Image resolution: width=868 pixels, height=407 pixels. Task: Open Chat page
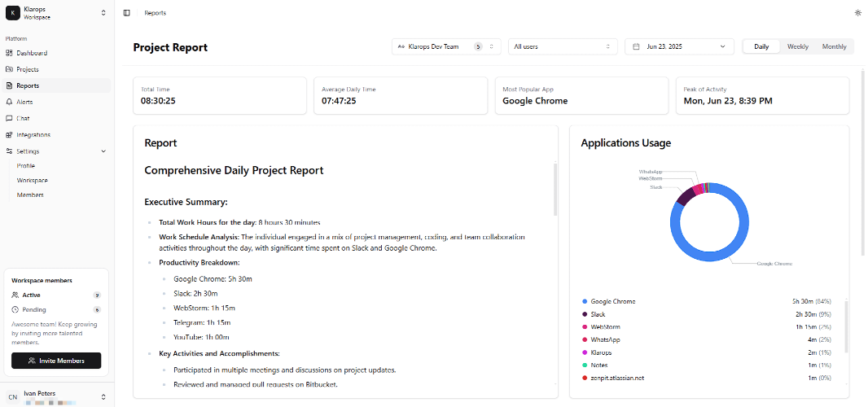(58, 119)
